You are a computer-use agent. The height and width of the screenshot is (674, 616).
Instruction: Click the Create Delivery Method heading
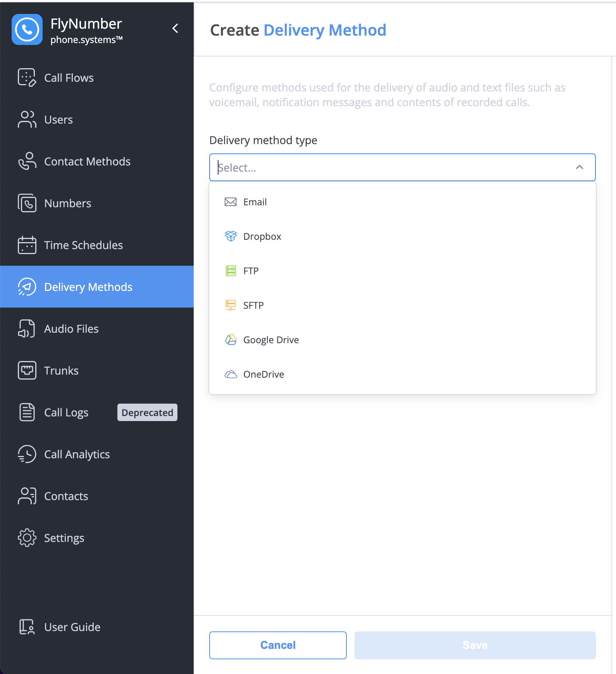298,30
